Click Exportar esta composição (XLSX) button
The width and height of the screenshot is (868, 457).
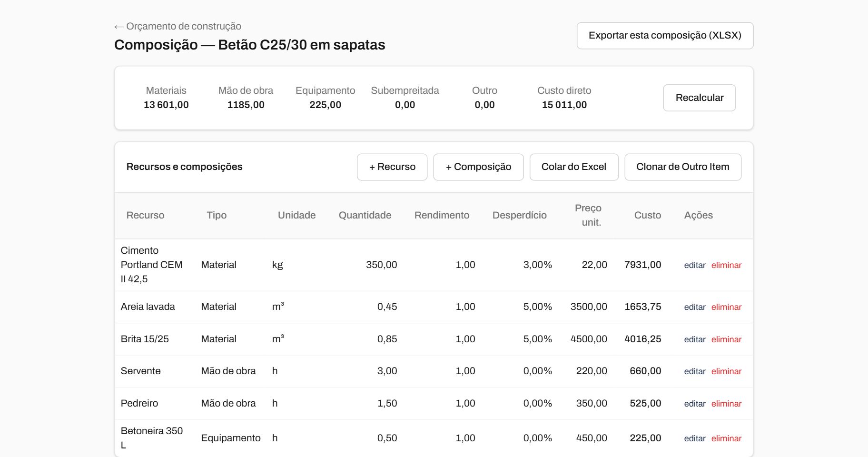665,36
